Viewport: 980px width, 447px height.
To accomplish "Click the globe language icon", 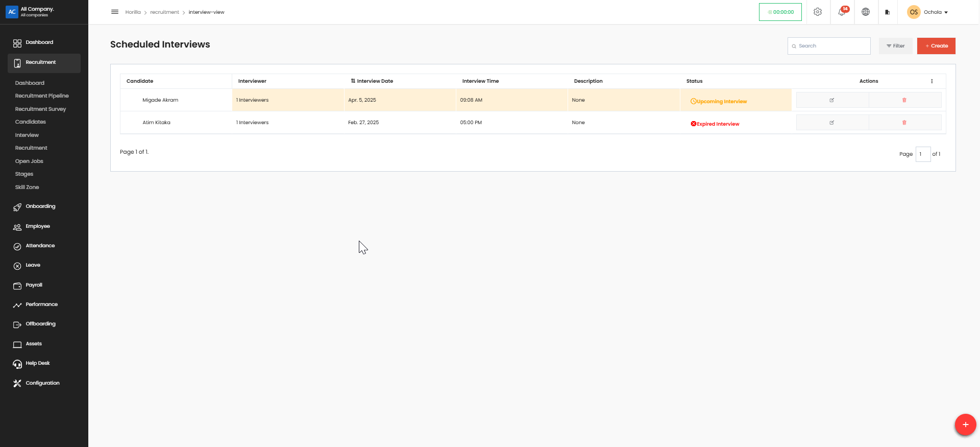I will click(866, 12).
